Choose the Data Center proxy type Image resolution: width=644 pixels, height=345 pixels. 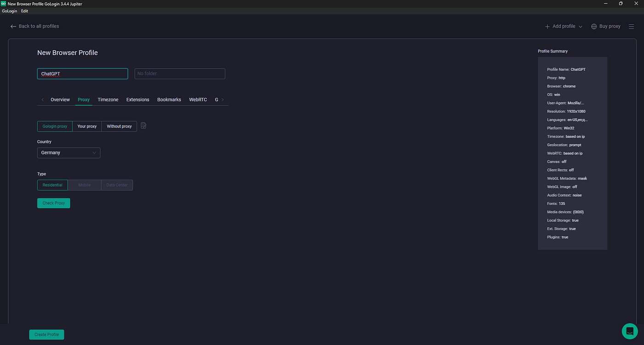[117, 185]
